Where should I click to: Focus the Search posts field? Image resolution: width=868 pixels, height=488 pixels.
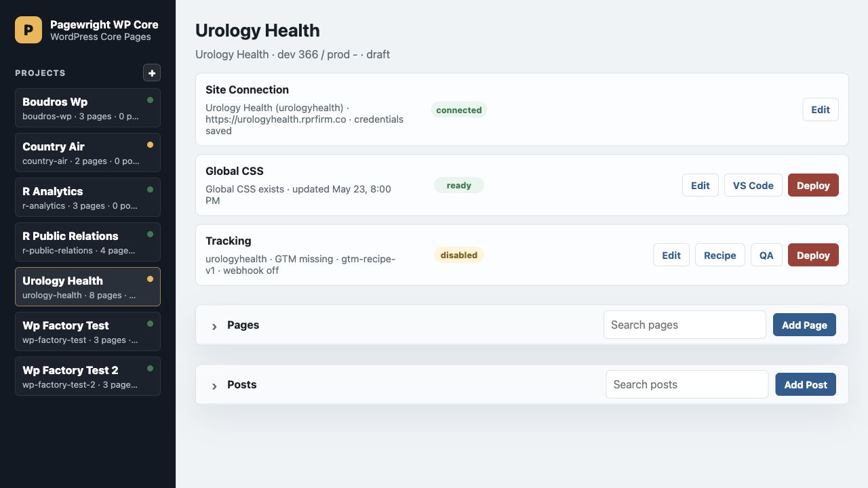pyautogui.click(x=687, y=384)
